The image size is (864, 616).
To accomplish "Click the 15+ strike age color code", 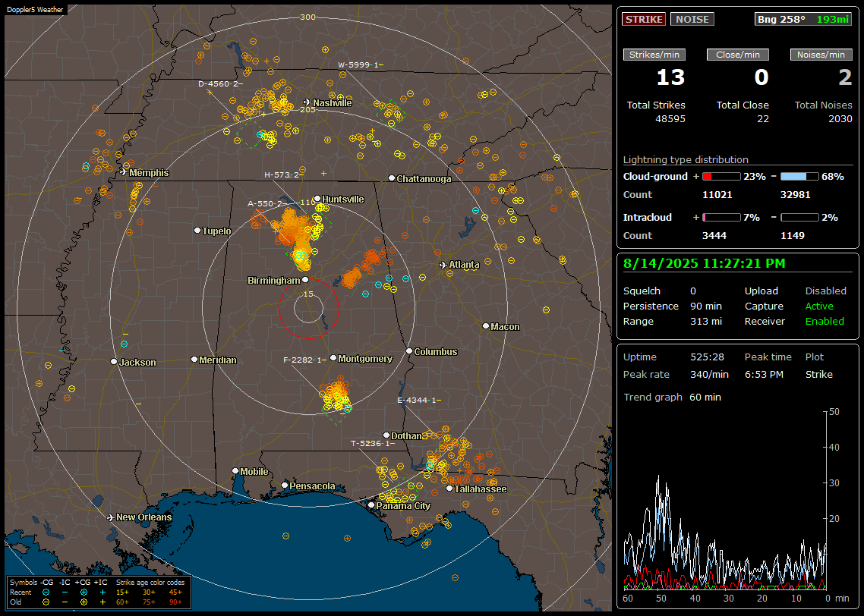I will [122, 592].
